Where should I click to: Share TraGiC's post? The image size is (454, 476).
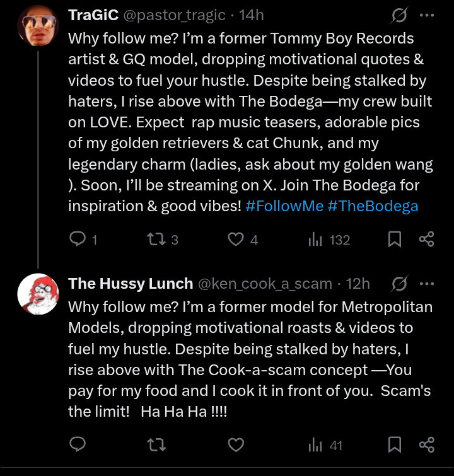click(427, 240)
